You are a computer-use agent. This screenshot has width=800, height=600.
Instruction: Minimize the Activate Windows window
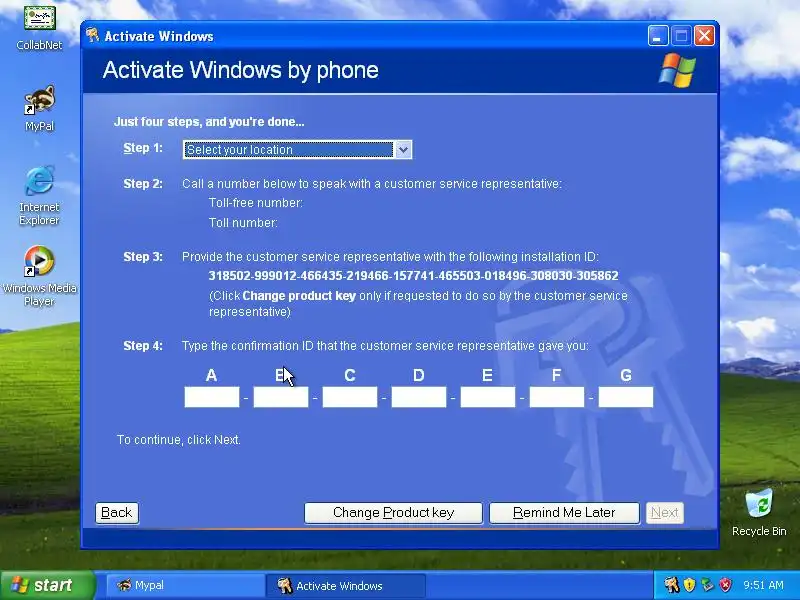click(658, 36)
